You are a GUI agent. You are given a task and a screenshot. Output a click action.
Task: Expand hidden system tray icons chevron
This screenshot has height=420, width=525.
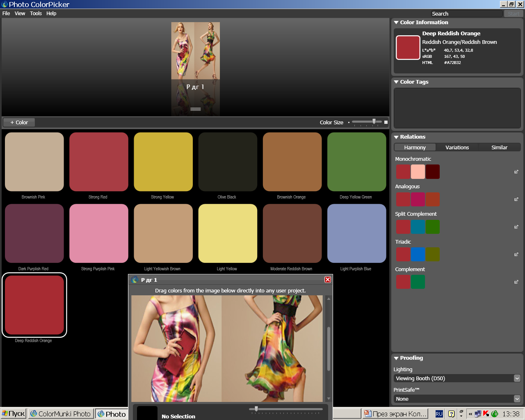click(470, 414)
